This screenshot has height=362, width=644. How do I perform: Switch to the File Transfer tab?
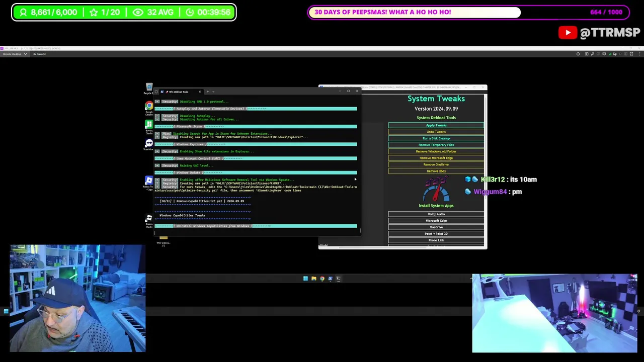tap(39, 54)
